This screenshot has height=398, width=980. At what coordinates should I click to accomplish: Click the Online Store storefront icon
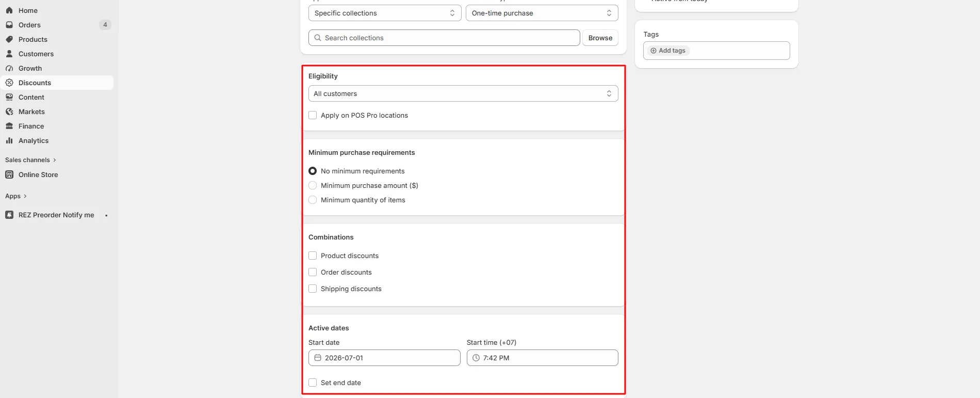(9, 174)
